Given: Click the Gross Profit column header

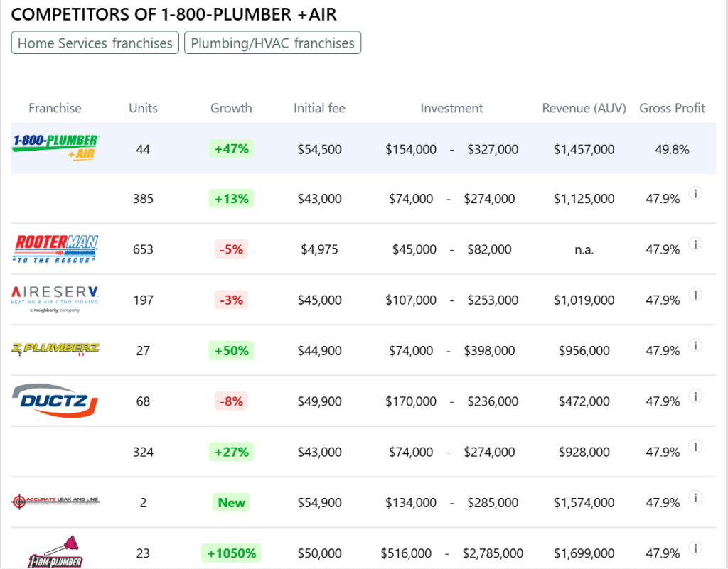Looking at the screenshot, I should tap(672, 108).
